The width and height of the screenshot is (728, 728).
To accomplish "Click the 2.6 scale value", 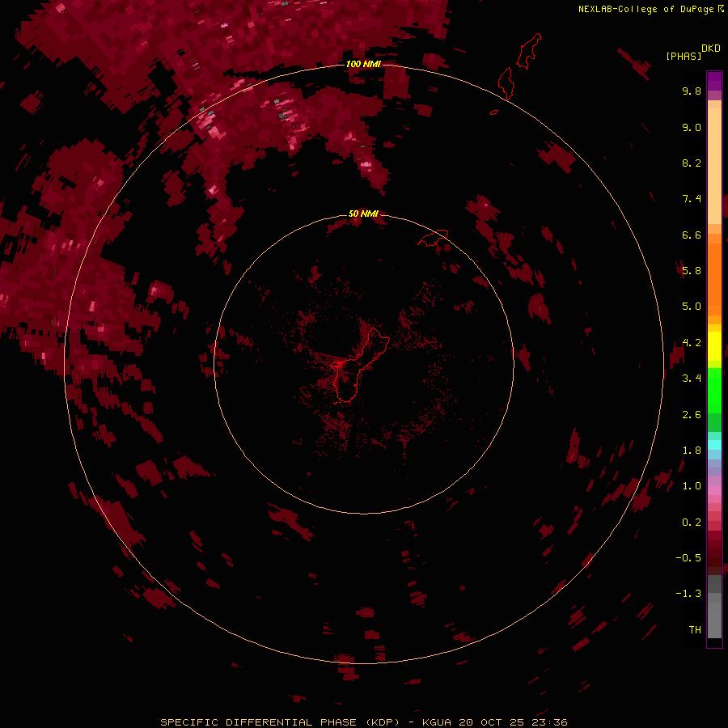I will (x=692, y=415).
